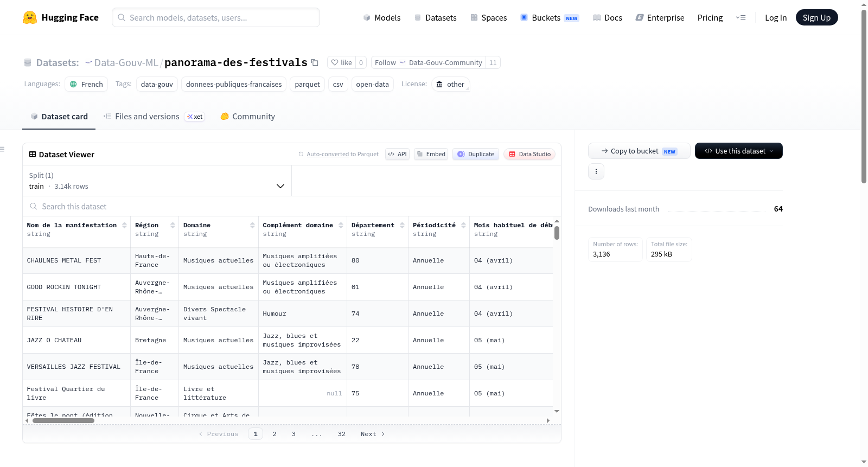The width and height of the screenshot is (868, 467).
Task: Go to page 32 of the table
Action: click(341, 434)
